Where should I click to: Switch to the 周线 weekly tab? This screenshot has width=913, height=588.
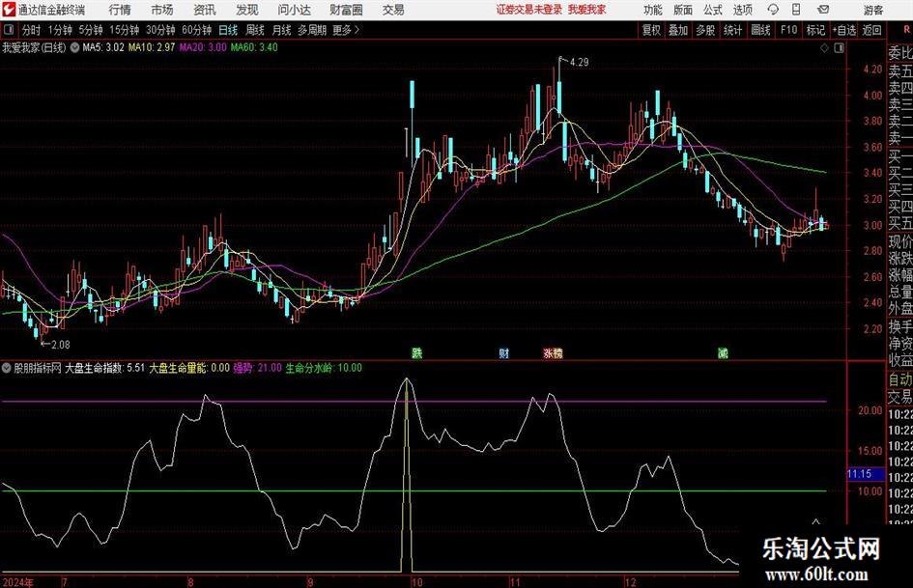point(256,30)
